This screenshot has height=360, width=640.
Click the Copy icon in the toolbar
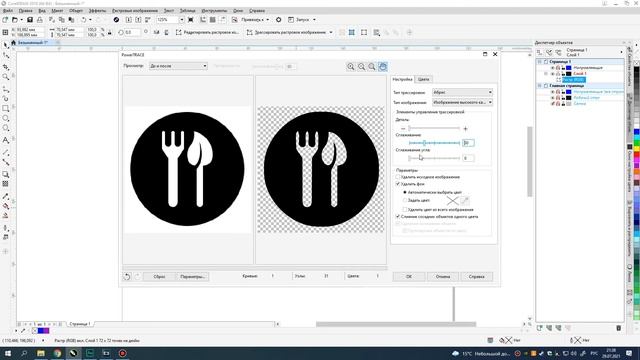(x=62, y=20)
